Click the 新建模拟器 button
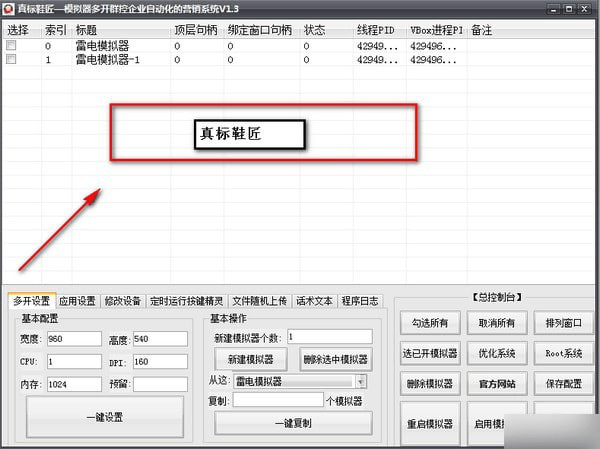This screenshot has width=600, height=449. coord(251,359)
